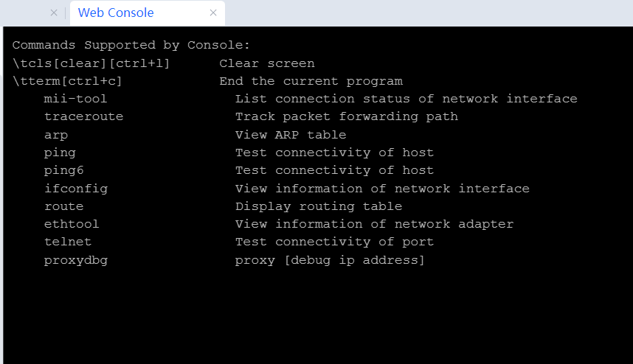The image size is (633, 364).
Task: Click the "Clear screen" description
Action: tap(267, 63)
